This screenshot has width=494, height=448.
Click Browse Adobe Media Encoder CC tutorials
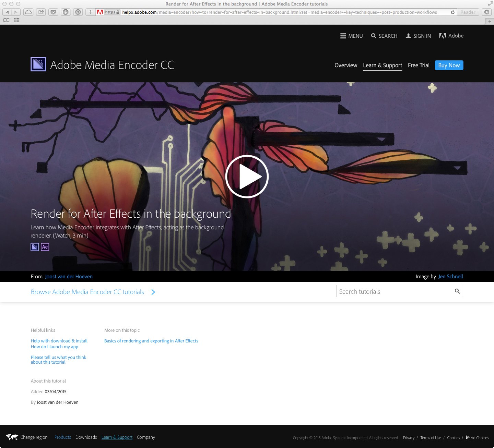point(87,292)
